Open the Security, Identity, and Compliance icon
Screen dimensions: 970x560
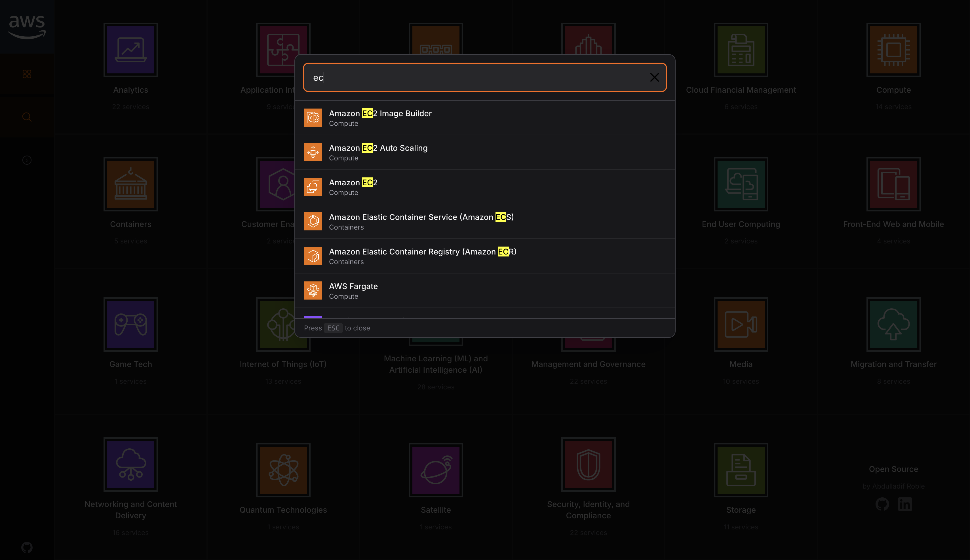click(588, 464)
